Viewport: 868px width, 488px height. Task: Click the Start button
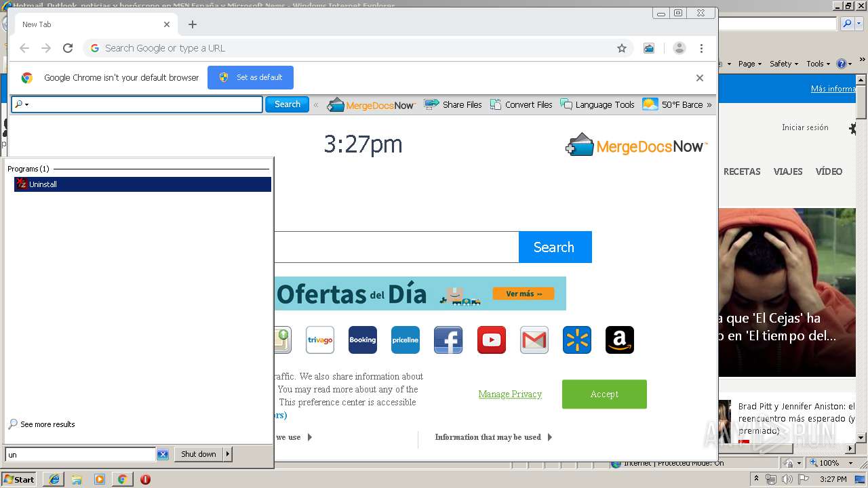(19, 479)
